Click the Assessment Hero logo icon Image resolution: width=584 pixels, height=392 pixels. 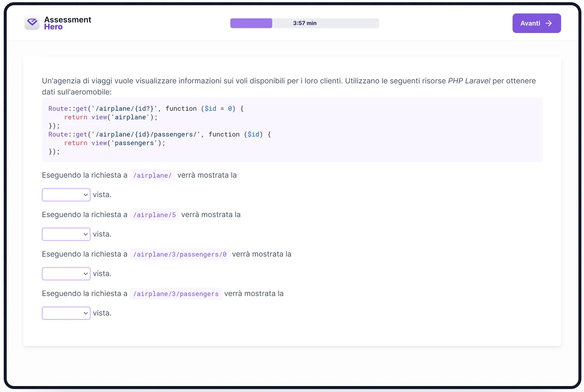pos(32,23)
